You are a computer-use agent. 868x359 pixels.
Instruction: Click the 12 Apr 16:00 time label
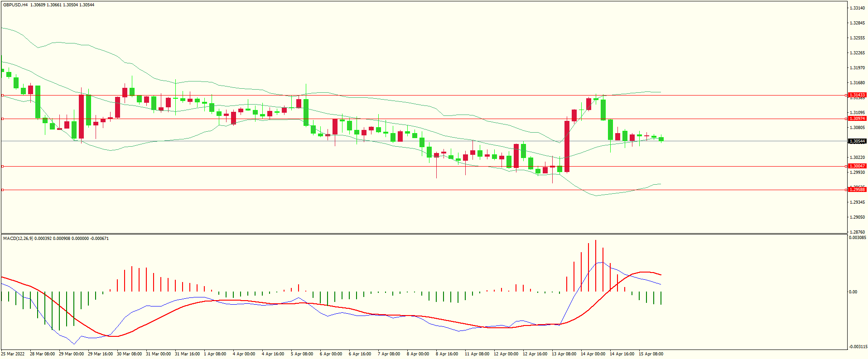coord(535,354)
